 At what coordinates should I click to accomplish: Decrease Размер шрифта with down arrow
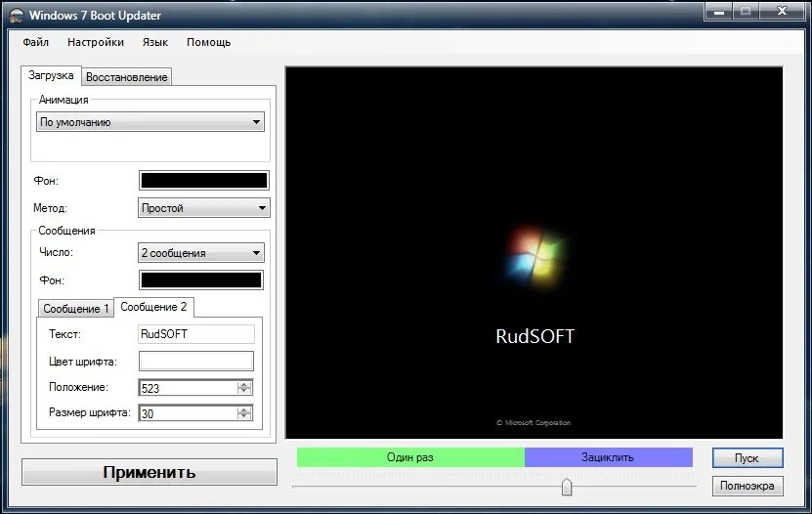(244, 416)
